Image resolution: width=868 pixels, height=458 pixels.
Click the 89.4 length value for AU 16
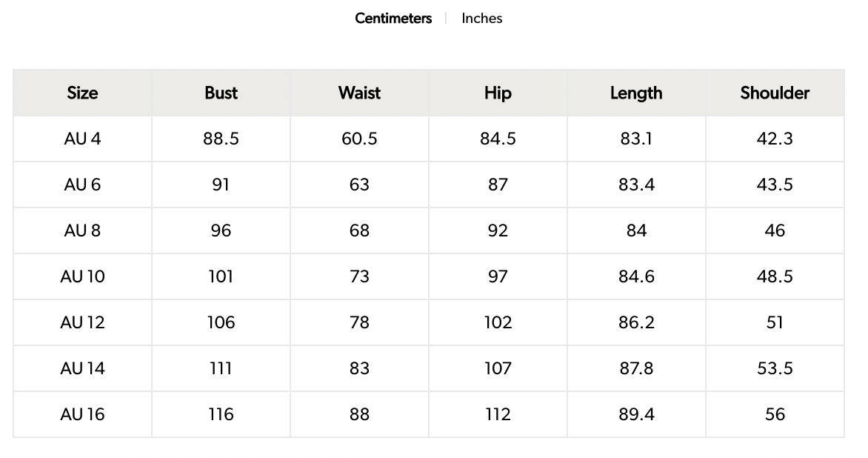(x=636, y=414)
